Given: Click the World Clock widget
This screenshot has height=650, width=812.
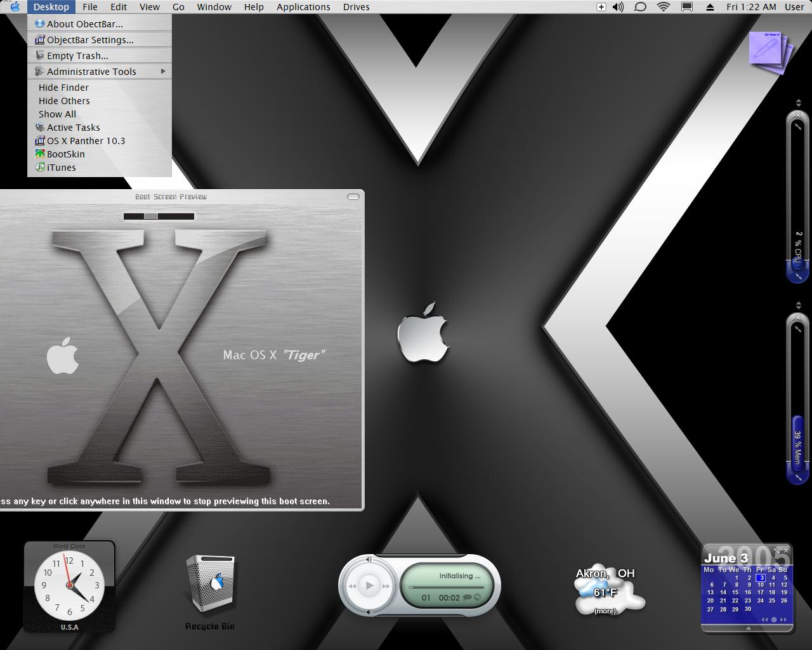Looking at the screenshot, I should coord(69,586).
